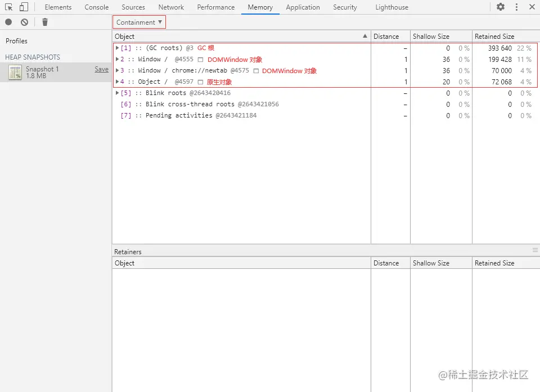This screenshot has height=392, width=540.
Task: Switch to the Sources tab
Action: [133, 7]
